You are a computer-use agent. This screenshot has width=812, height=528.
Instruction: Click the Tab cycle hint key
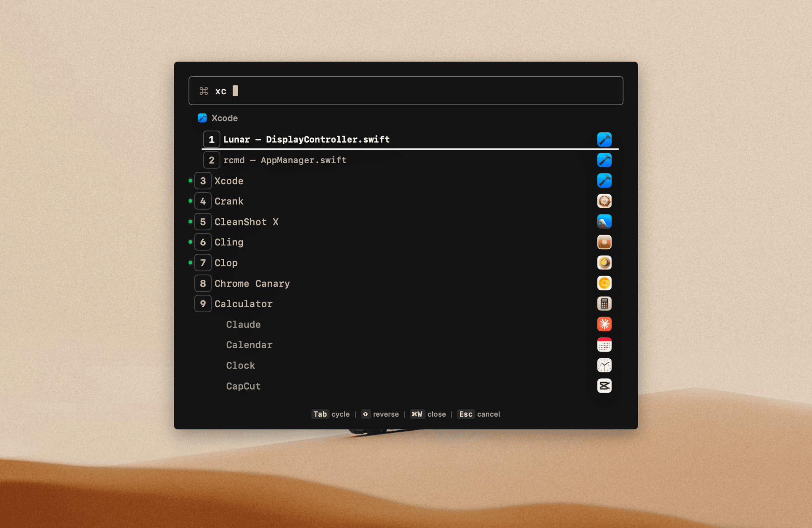320,414
